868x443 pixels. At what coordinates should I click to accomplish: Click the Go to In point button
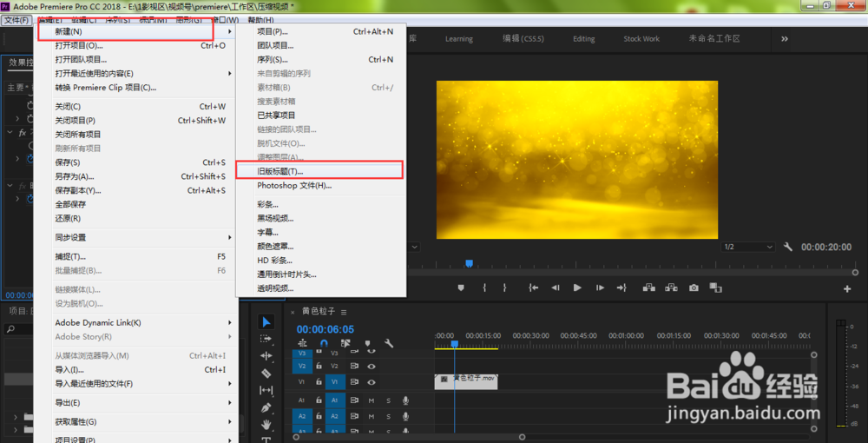pos(534,288)
